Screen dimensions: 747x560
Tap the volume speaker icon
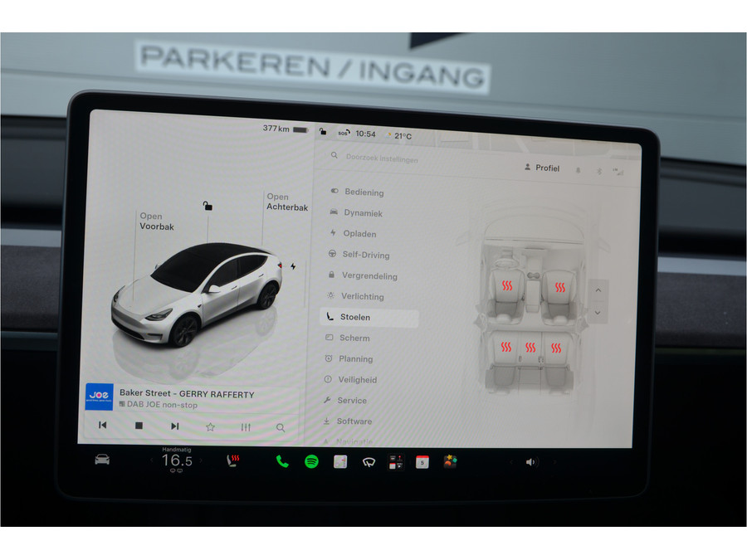[x=530, y=462]
